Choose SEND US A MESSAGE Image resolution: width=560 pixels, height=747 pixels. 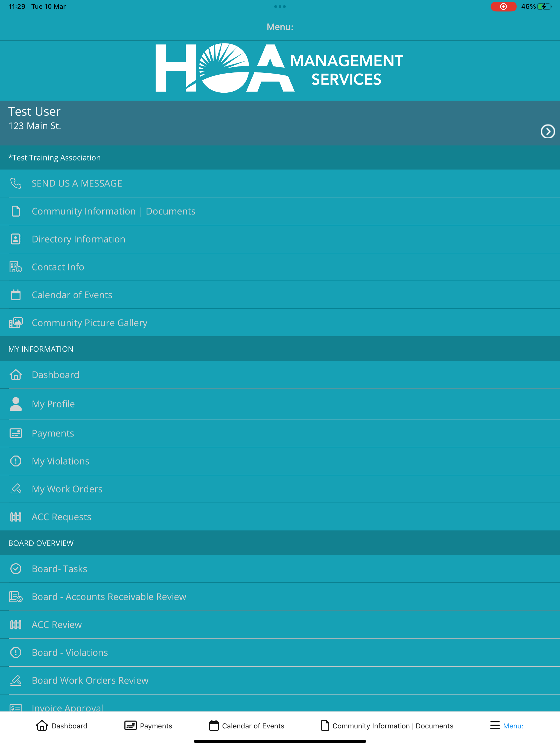[280, 183]
